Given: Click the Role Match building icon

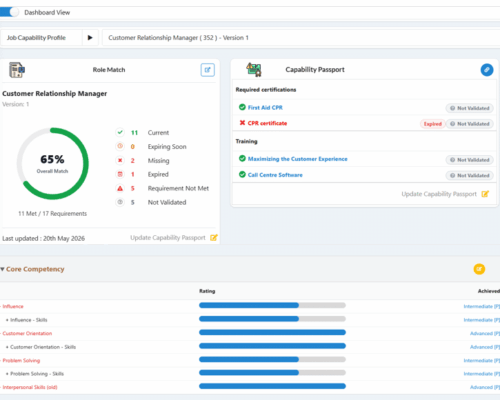Looking at the screenshot, I should pyautogui.click(x=17, y=70).
